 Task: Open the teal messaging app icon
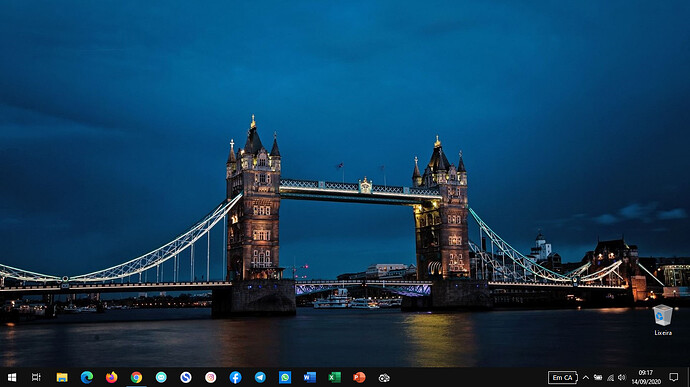(161, 377)
